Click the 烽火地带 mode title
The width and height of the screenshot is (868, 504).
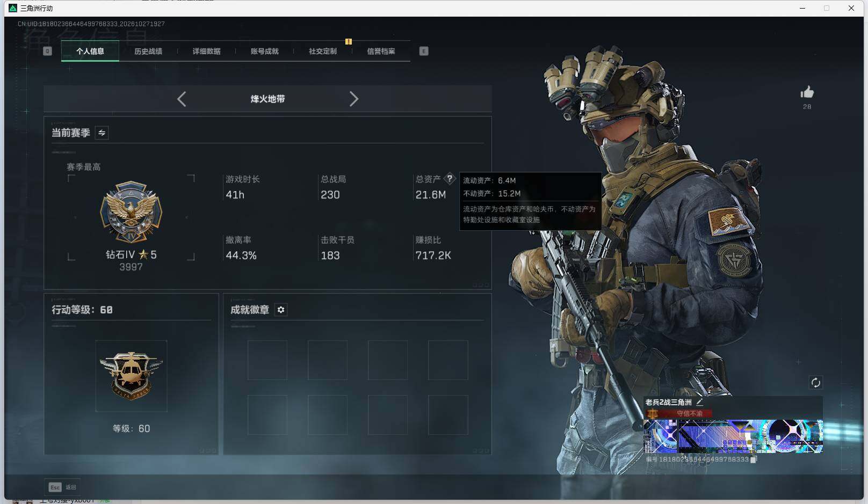267,99
